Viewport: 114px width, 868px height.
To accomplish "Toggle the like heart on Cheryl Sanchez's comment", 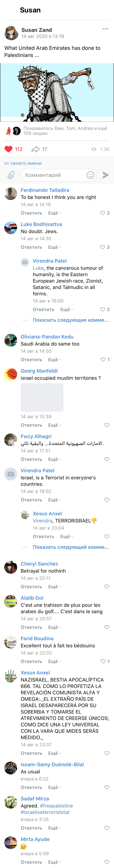I will (107, 587).
